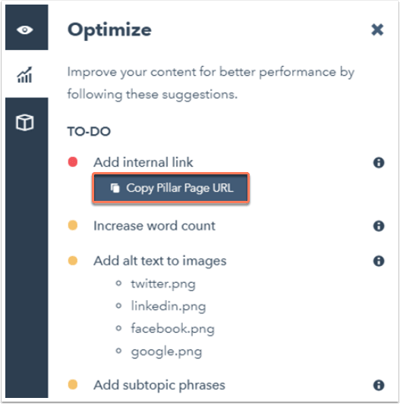Click linkedin.png in the image list
The height and width of the screenshot is (404, 400).
[x=168, y=306]
